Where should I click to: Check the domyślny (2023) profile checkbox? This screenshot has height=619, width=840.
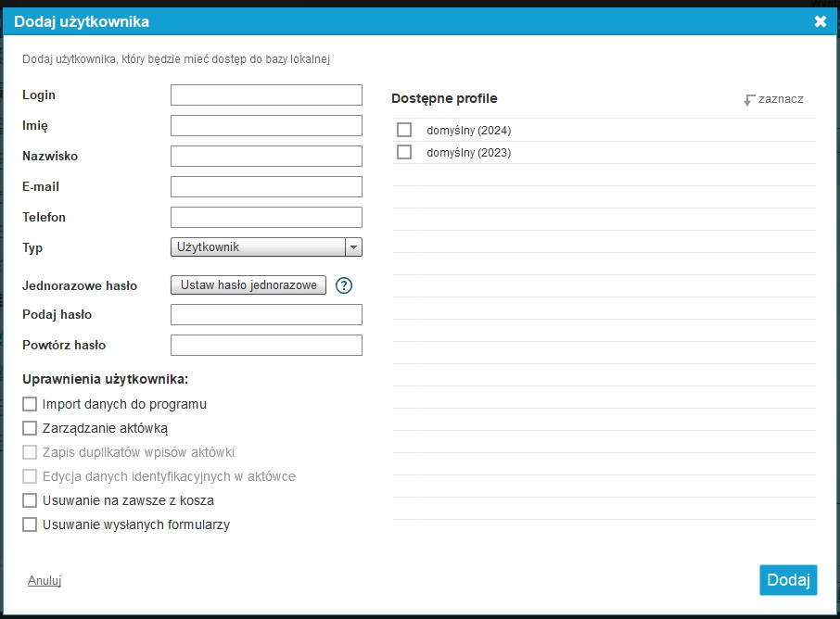[x=404, y=152]
